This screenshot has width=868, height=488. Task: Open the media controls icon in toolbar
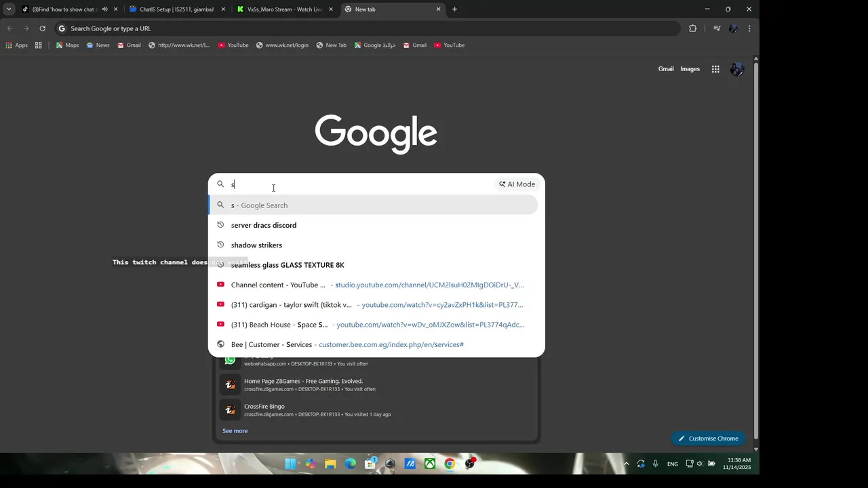[x=717, y=28]
